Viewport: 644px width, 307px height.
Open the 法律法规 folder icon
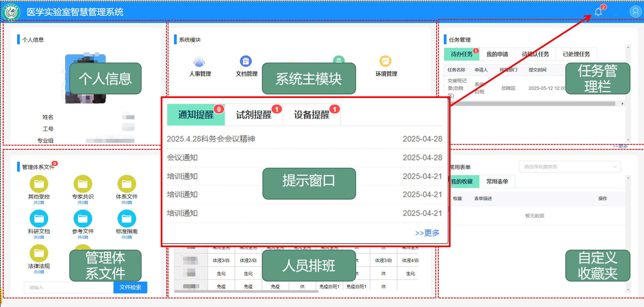coord(39,253)
